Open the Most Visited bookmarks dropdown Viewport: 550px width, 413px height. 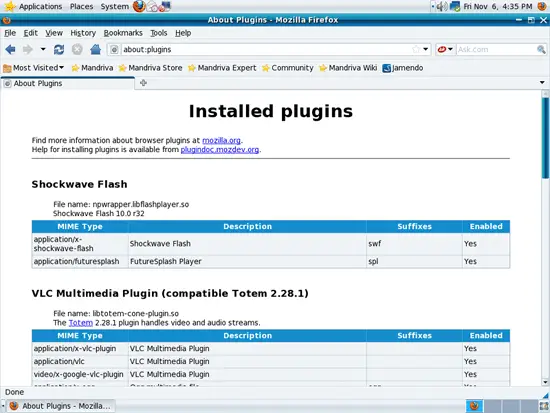[33, 68]
